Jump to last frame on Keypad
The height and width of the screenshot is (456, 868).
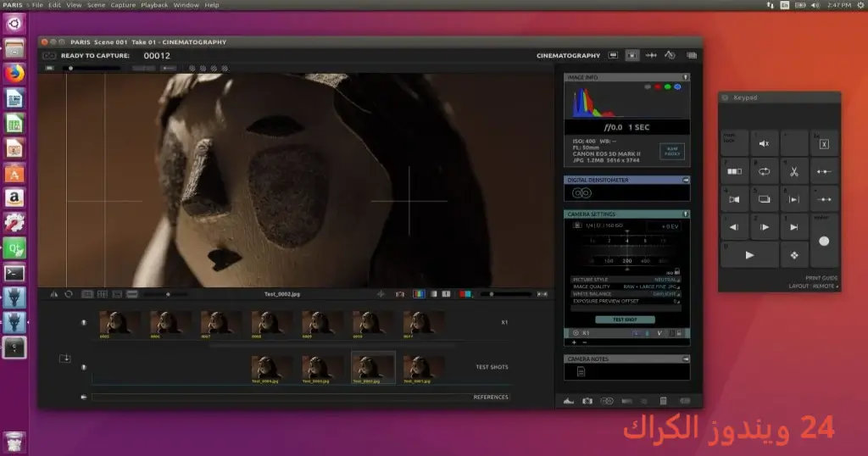tap(793, 227)
